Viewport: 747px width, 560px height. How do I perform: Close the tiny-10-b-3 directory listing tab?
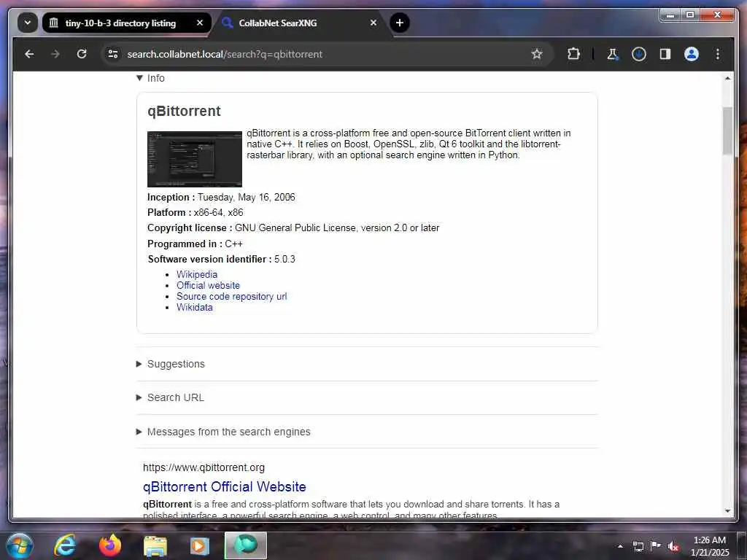pos(200,23)
